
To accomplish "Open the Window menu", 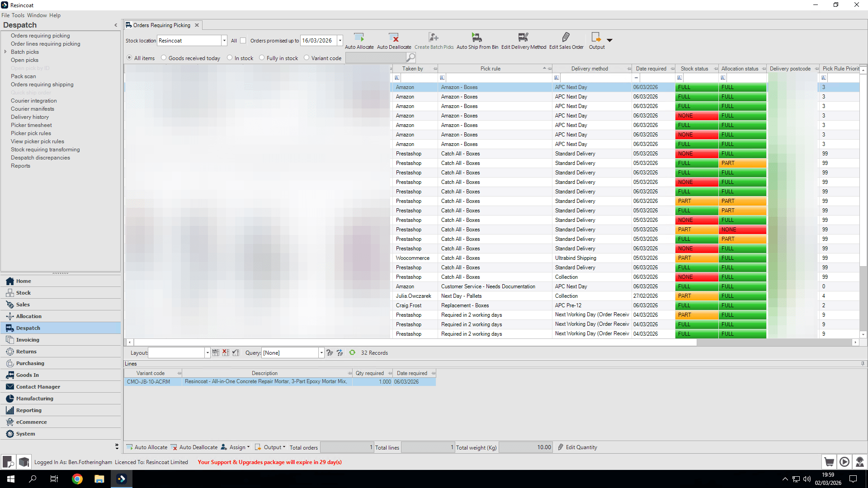I will tap(37, 15).
